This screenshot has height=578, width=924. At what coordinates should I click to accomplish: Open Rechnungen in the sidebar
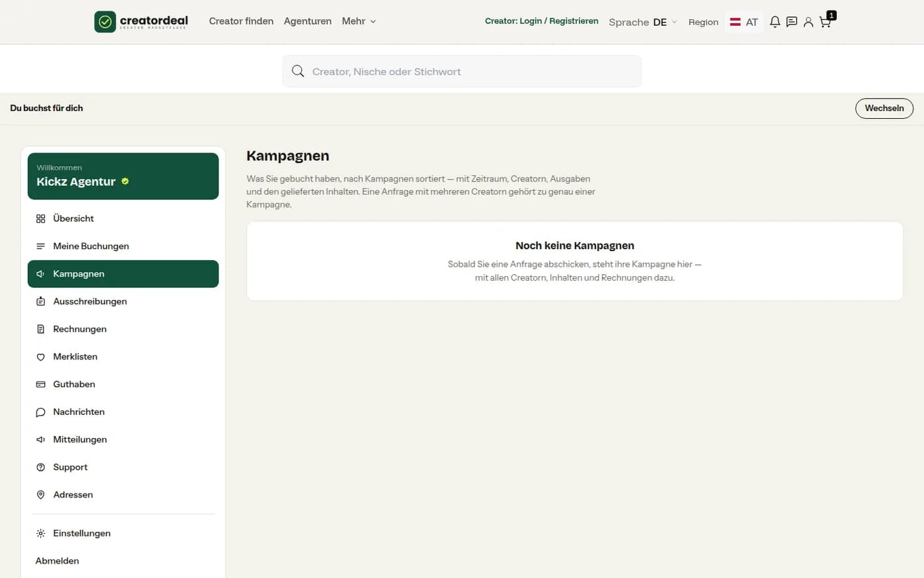click(x=123, y=329)
